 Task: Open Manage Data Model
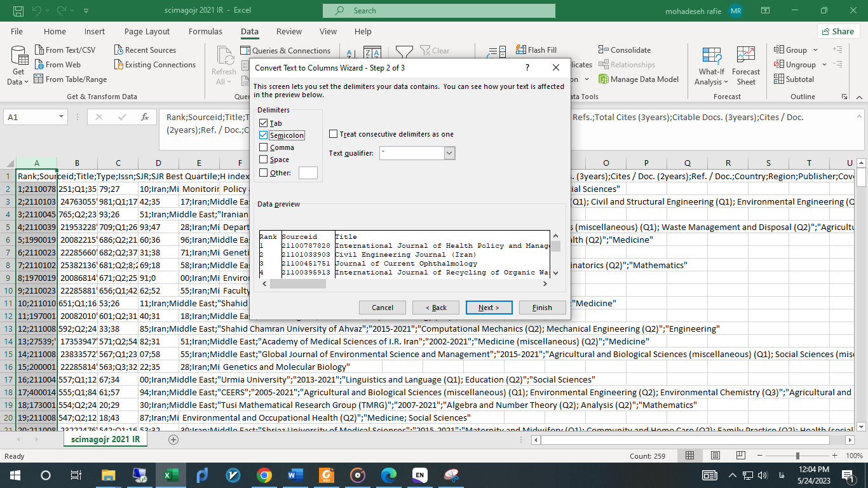(x=639, y=79)
